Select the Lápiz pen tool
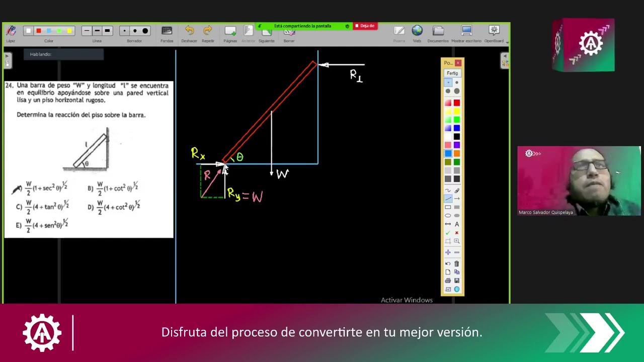Viewport: 644px width, 362px height. tap(11, 32)
